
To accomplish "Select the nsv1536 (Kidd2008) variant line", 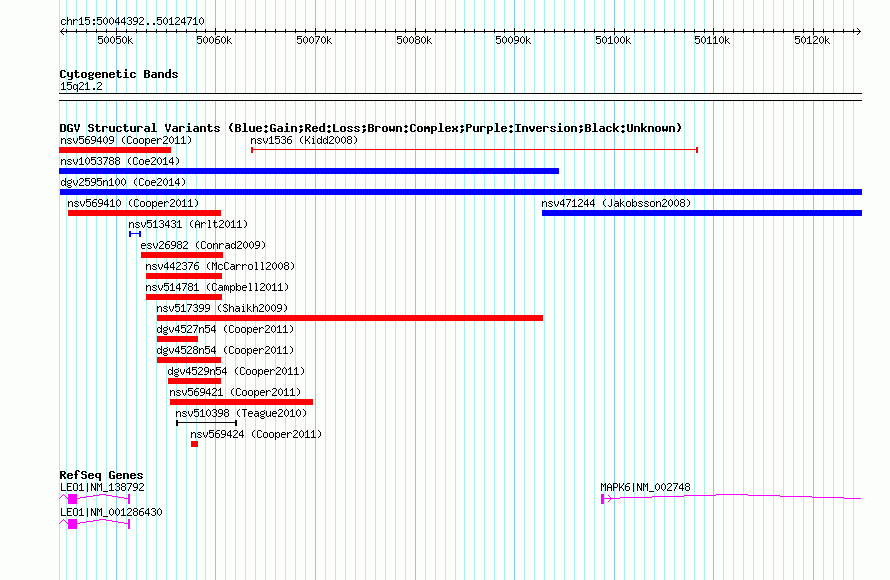I will tap(475, 150).
